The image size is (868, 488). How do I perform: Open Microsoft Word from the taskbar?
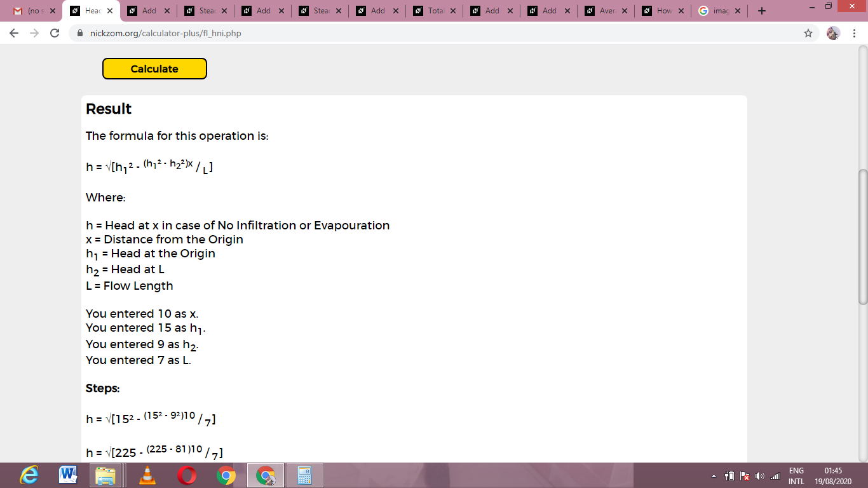(x=68, y=475)
